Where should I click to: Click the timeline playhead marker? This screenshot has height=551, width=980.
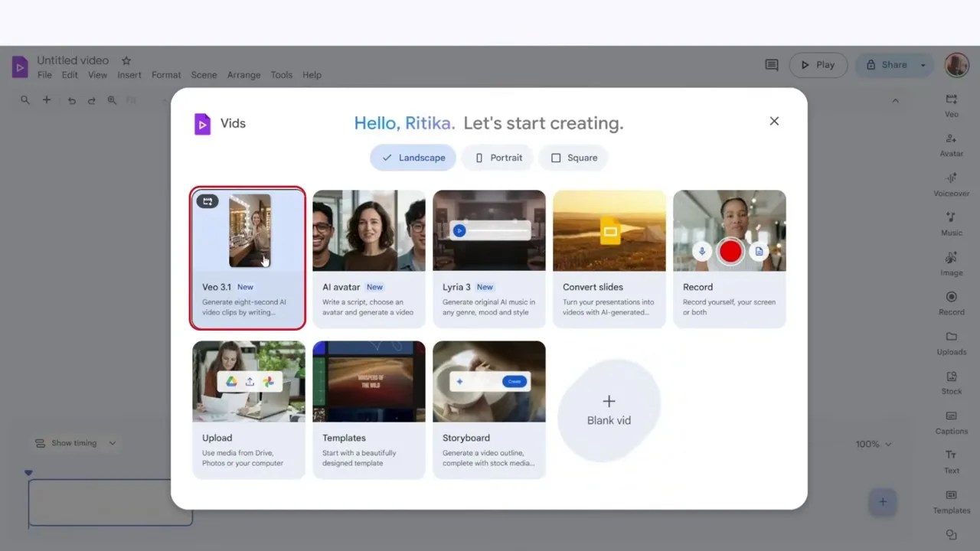28,473
